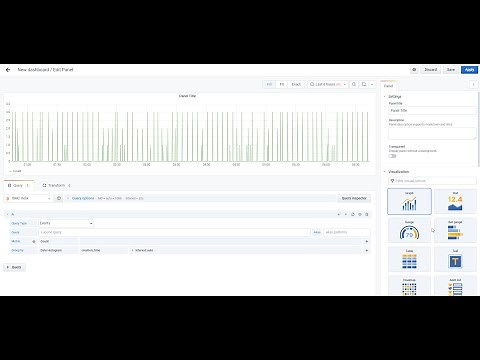Select the Graph visualization

(x=409, y=201)
